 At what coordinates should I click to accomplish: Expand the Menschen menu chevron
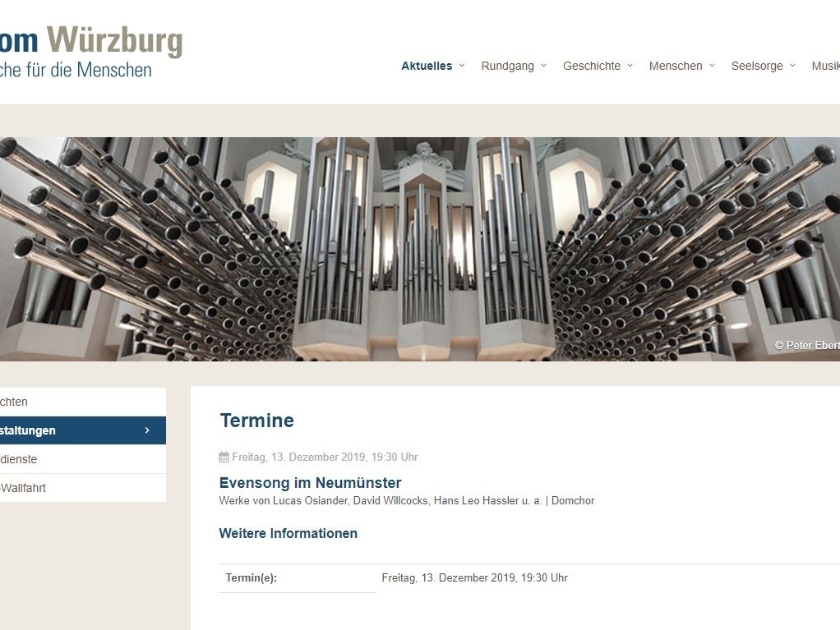(712, 66)
